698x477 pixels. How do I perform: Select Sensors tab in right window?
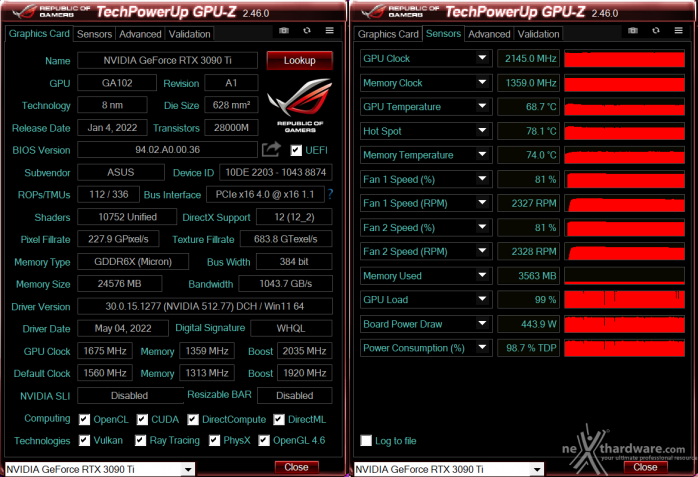443,34
